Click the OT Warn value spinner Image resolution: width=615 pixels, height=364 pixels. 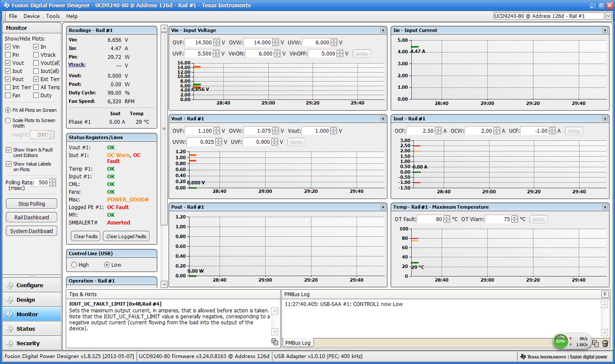click(515, 219)
